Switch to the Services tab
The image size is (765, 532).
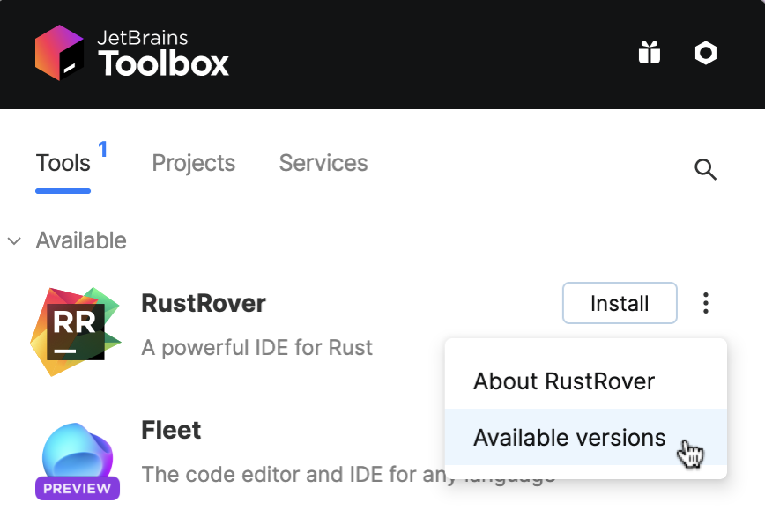[323, 163]
